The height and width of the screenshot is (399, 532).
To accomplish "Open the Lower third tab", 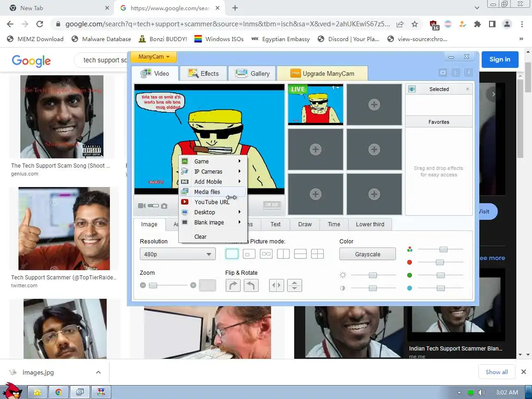I will point(370,224).
